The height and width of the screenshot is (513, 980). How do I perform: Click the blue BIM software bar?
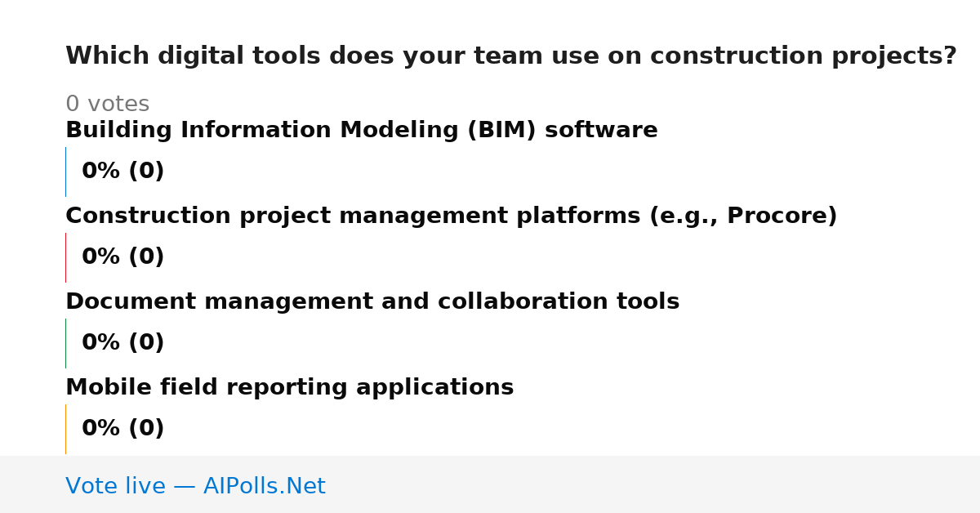pos(66,172)
